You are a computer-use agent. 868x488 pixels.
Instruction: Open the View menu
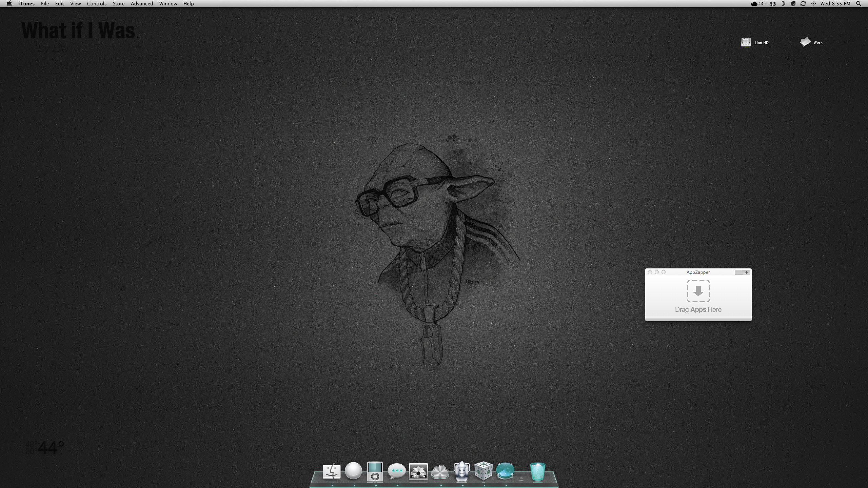[75, 4]
